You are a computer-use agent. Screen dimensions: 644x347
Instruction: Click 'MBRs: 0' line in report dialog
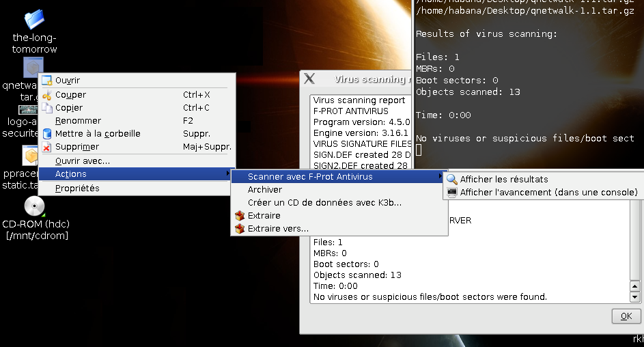tap(330, 253)
